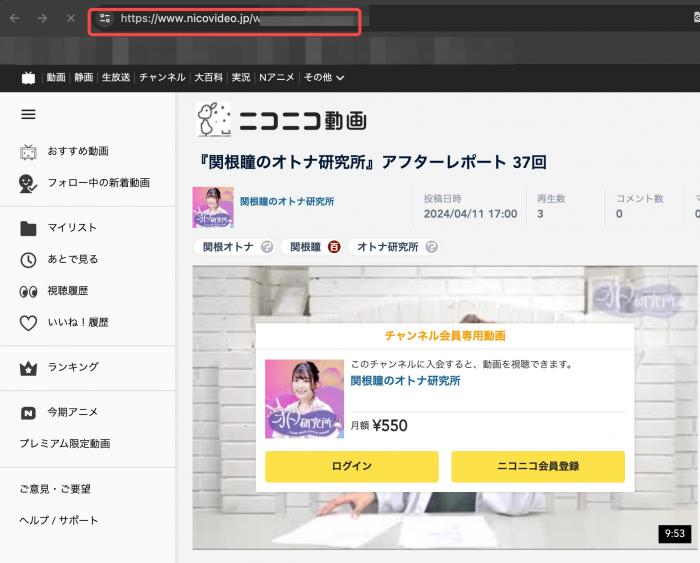
Task: Click the nicovideo.jp URL field
Action: coord(225,19)
